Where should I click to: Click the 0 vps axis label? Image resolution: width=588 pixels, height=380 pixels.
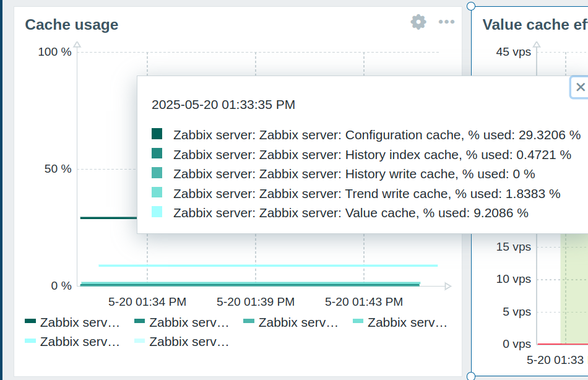(517, 344)
